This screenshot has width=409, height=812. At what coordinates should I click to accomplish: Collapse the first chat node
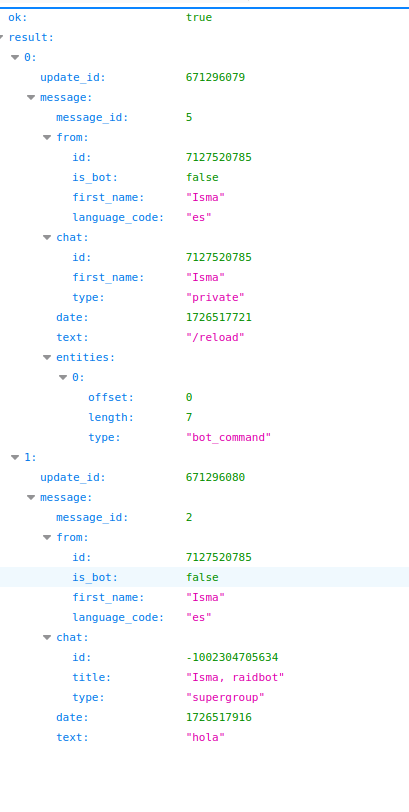[x=47, y=237]
